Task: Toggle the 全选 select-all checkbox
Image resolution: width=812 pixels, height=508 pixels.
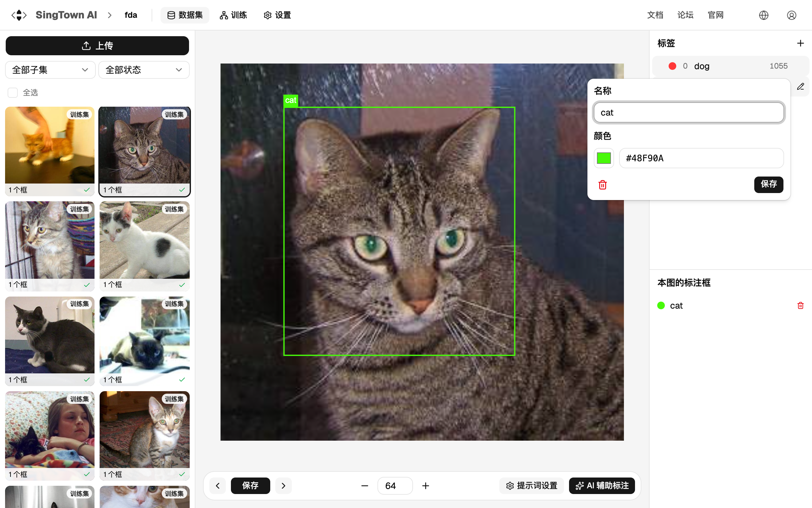Action: point(13,93)
